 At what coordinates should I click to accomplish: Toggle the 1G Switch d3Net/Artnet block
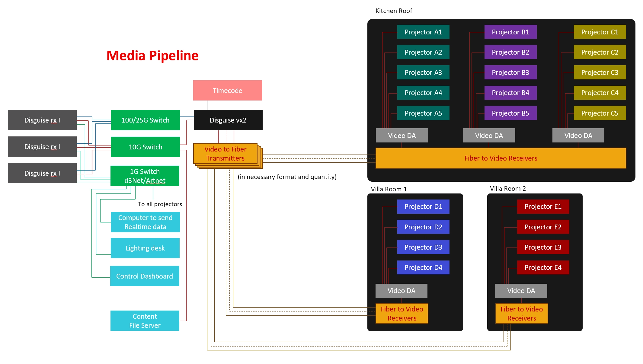145,176
